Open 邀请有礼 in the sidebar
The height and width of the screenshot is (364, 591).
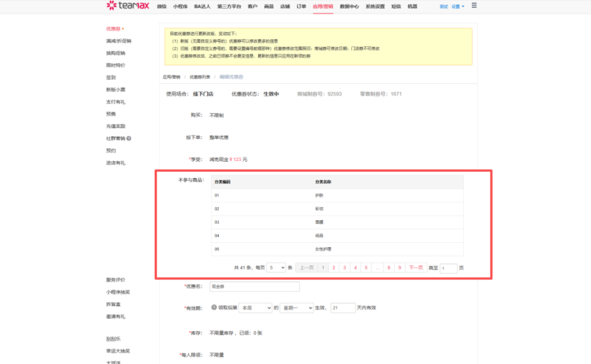tap(115, 316)
